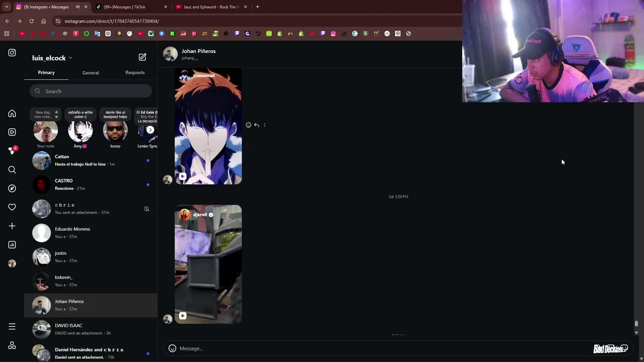Open the Instagram logo home link

12,53
